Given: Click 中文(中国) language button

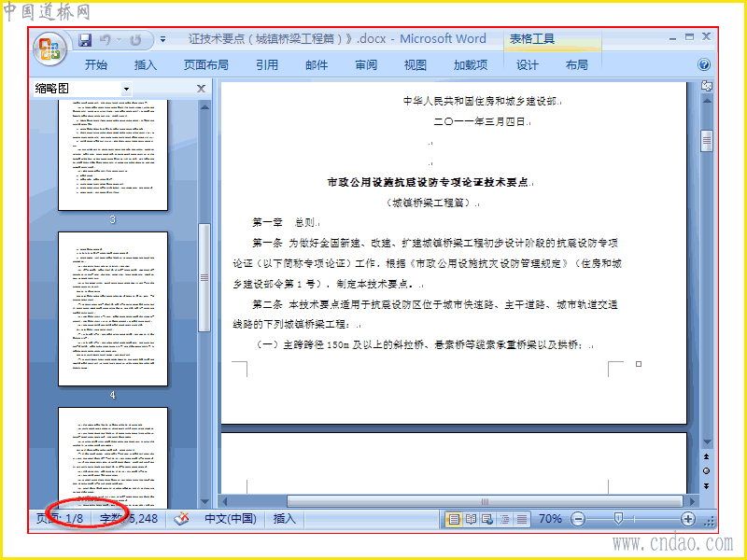Looking at the screenshot, I should coord(230,519).
